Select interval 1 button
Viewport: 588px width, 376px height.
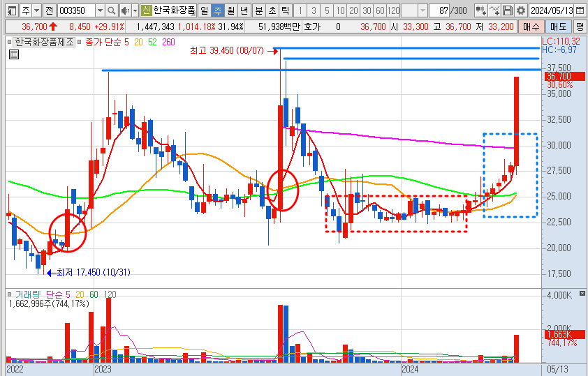coord(300,10)
